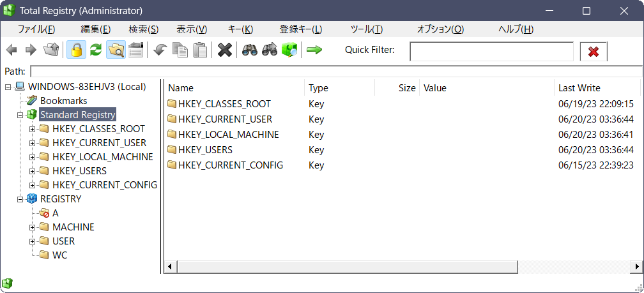The width and height of the screenshot is (644, 293).
Task: Collapse the REGISTRY tree node
Action: pos(20,199)
